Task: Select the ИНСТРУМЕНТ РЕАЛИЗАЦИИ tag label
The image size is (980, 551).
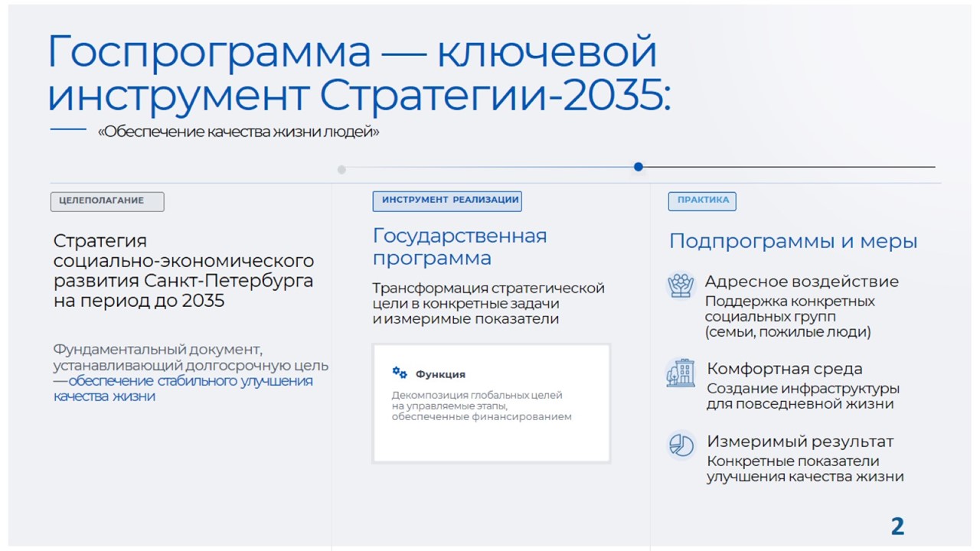Action: tap(447, 201)
